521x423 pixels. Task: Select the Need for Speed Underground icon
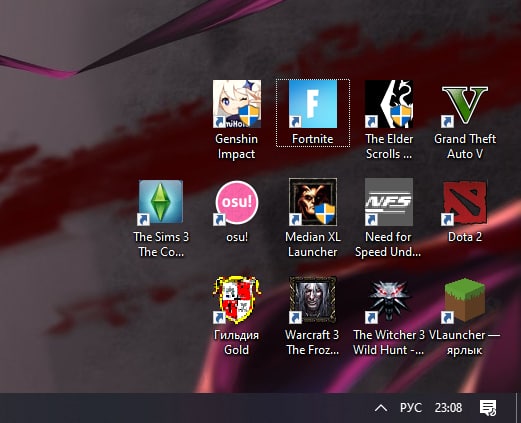(x=389, y=202)
